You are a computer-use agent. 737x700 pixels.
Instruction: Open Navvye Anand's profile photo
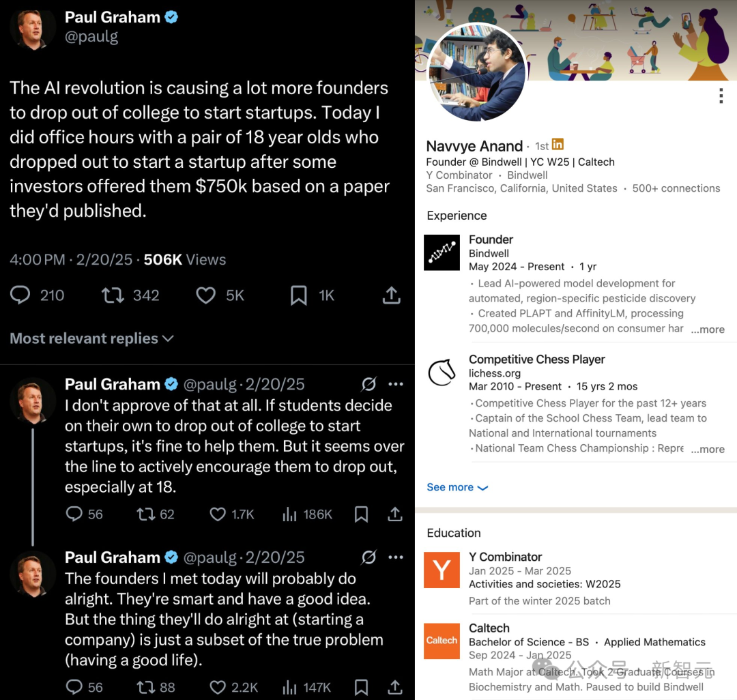477,71
